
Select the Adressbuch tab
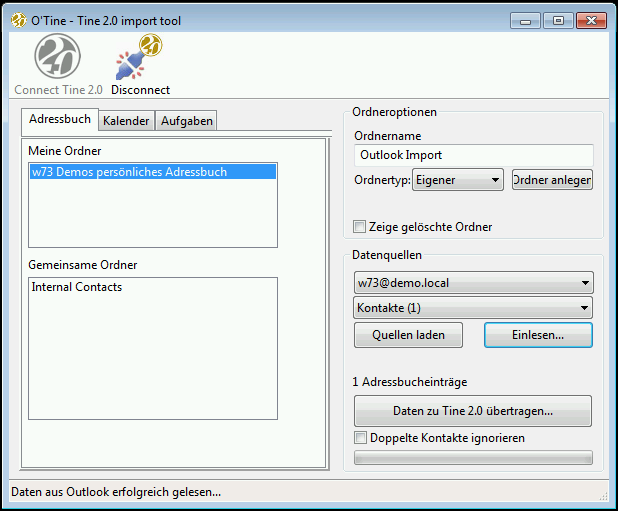click(60, 119)
